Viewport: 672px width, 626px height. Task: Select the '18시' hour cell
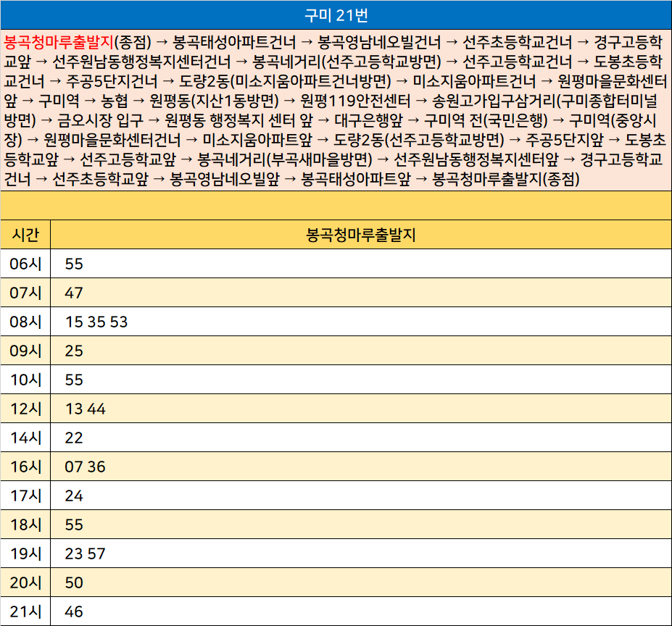coord(25,525)
